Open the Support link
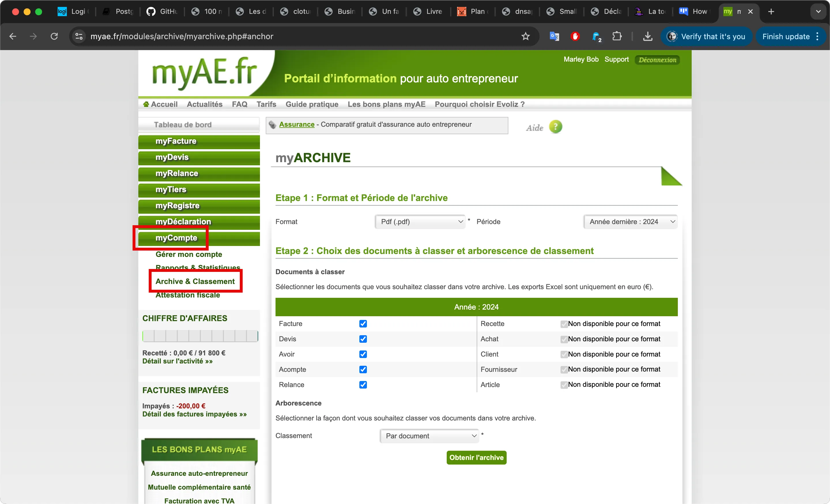830x504 pixels. 616,60
